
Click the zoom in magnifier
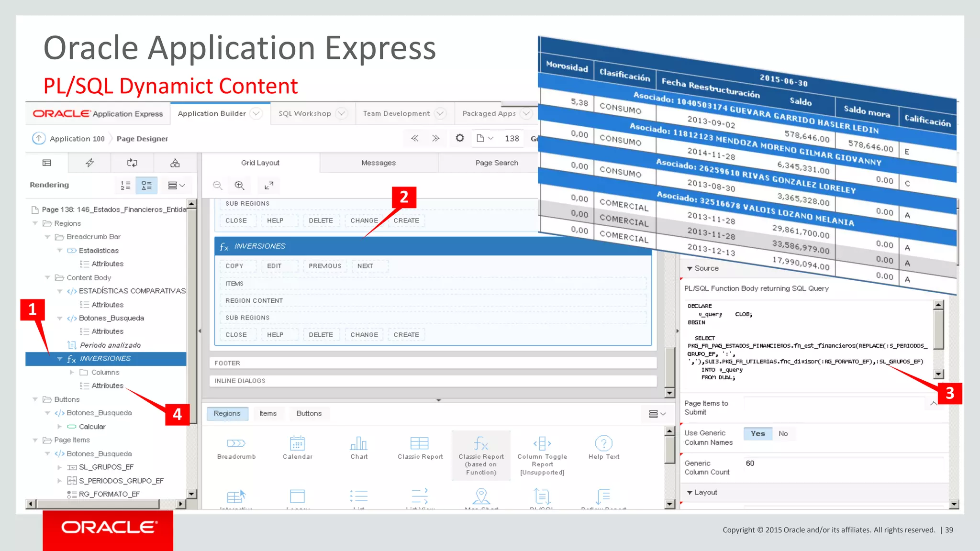240,185
